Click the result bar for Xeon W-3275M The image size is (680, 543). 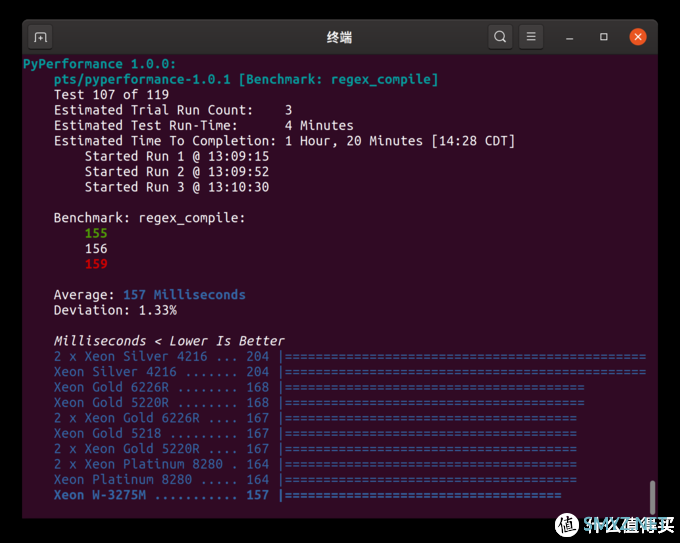point(421,495)
